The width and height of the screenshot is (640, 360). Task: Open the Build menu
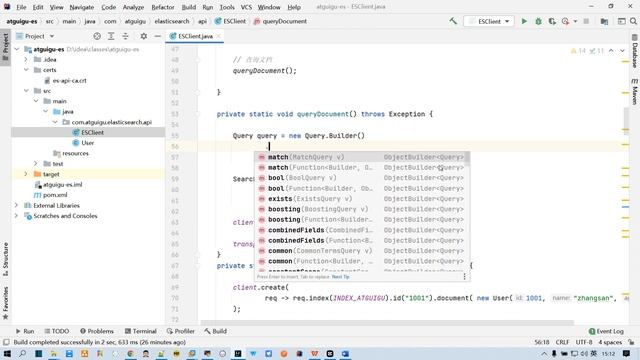[x=189, y=7]
